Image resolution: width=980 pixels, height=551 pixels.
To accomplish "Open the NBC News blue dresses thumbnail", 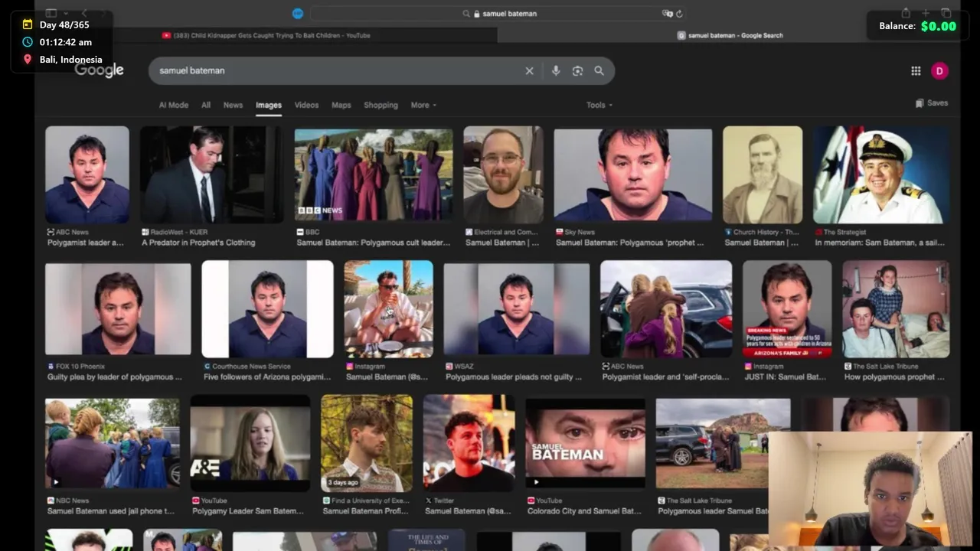I will pyautogui.click(x=113, y=443).
